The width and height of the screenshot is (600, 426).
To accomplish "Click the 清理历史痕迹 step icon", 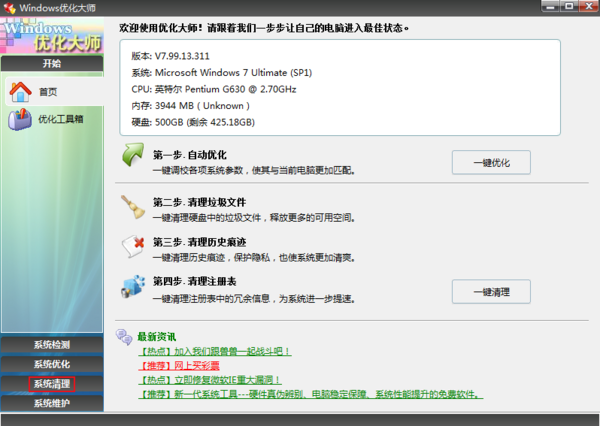I will click(x=133, y=247).
